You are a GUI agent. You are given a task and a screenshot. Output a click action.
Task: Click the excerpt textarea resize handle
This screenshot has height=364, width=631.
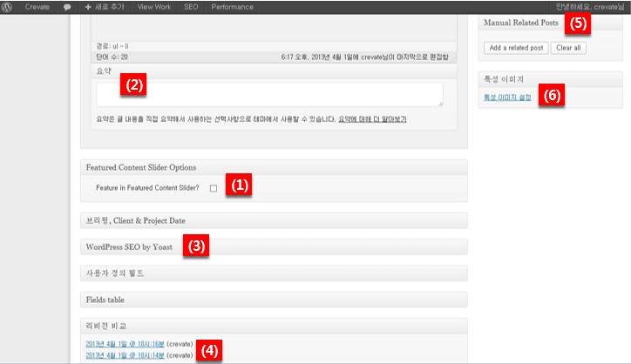(440, 104)
